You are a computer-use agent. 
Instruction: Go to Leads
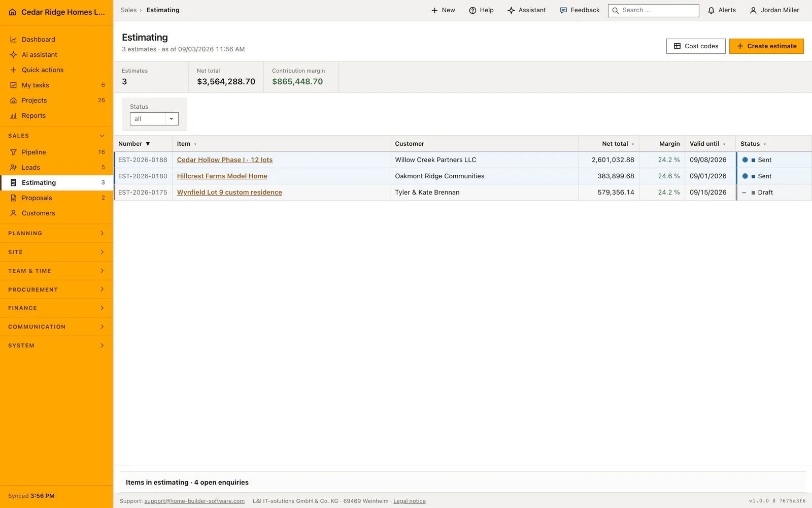tap(56, 167)
